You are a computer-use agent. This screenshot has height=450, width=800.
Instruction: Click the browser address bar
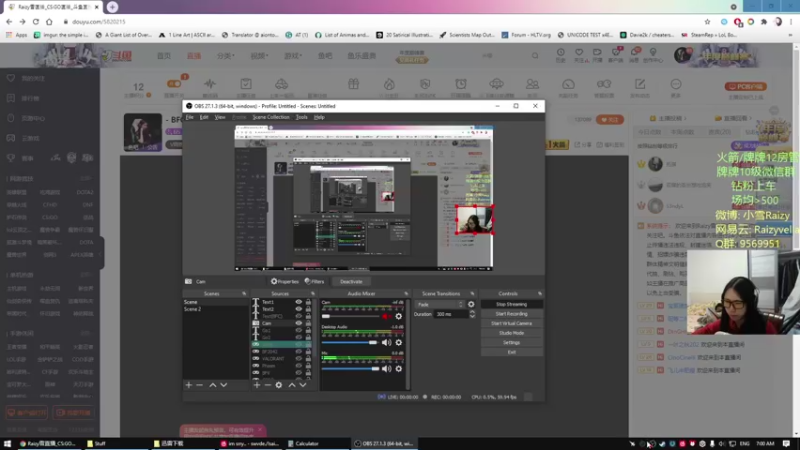coord(383,22)
